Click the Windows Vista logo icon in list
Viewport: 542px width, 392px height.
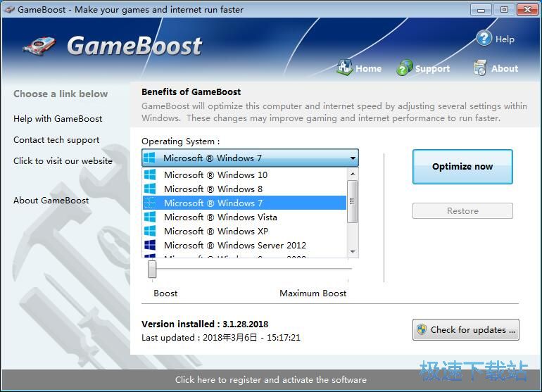(x=150, y=217)
